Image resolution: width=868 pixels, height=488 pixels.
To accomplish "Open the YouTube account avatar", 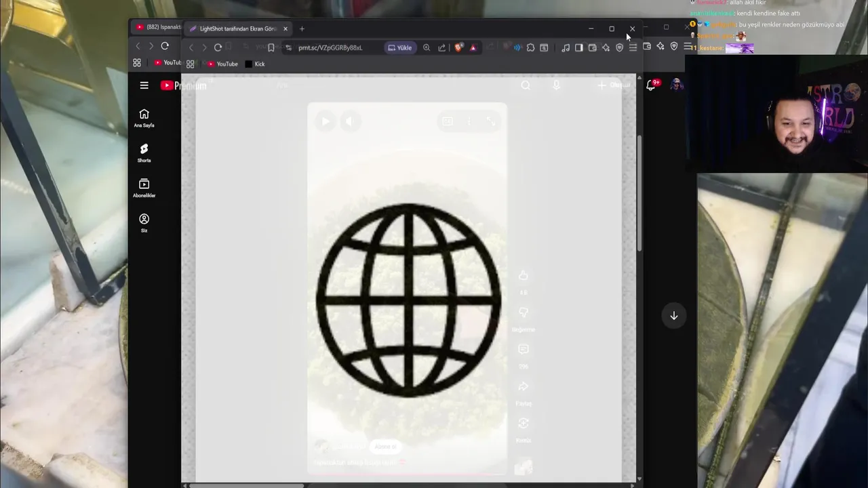I will pos(676,85).
